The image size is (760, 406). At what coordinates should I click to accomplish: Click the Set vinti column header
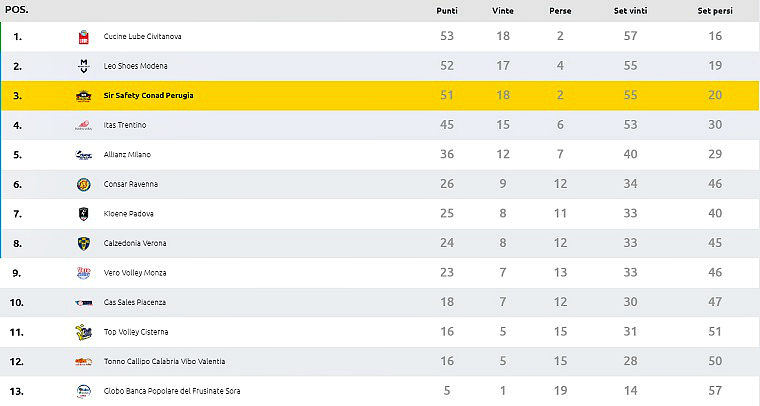coord(630,11)
